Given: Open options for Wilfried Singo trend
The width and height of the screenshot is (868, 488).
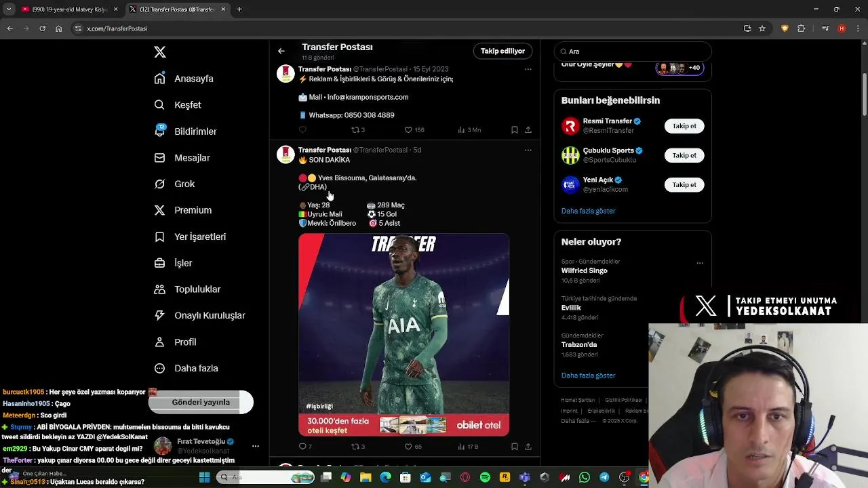Looking at the screenshot, I should coord(700,263).
